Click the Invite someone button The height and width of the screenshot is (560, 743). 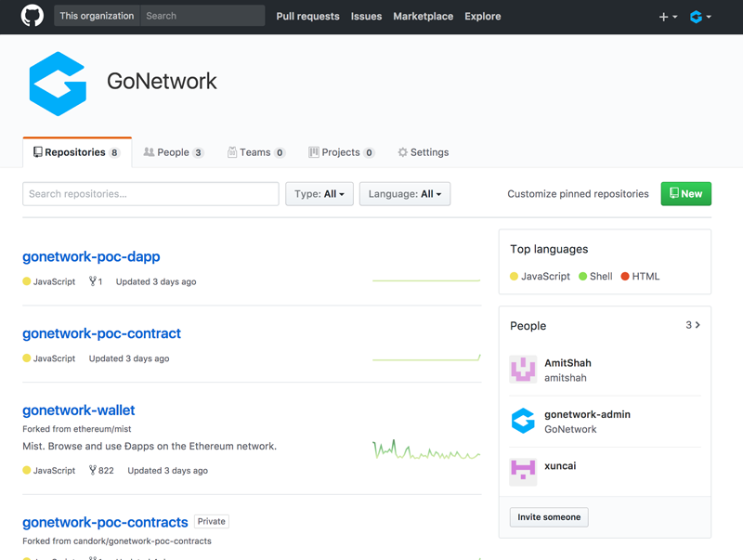pyautogui.click(x=549, y=517)
